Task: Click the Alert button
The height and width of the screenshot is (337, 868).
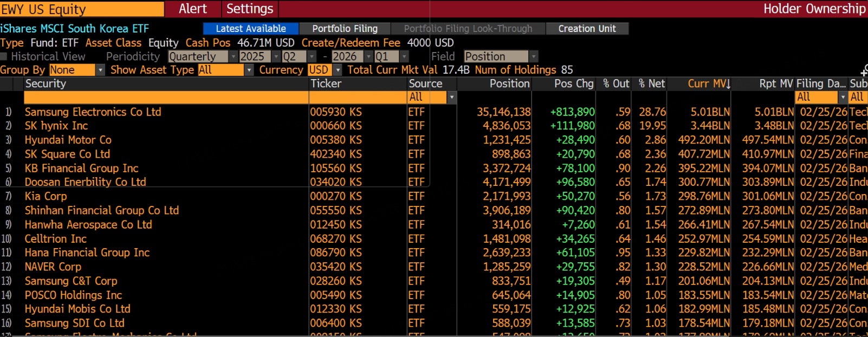Action: 193,9
